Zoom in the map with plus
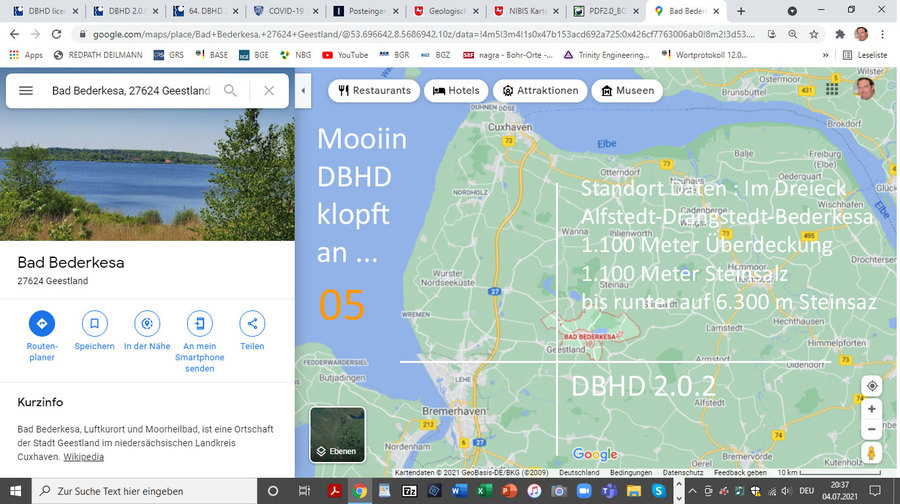Viewport: 900px width, 504px height. pos(872,409)
